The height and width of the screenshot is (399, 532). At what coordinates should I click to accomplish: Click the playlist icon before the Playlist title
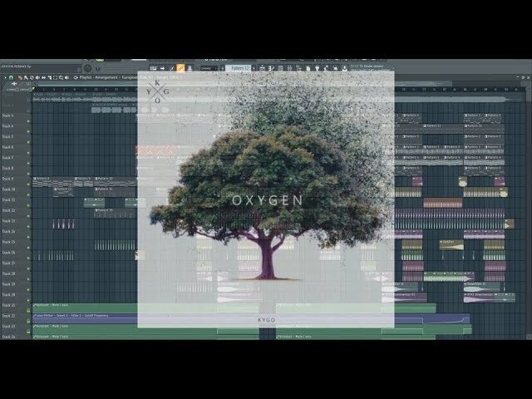click(x=76, y=77)
